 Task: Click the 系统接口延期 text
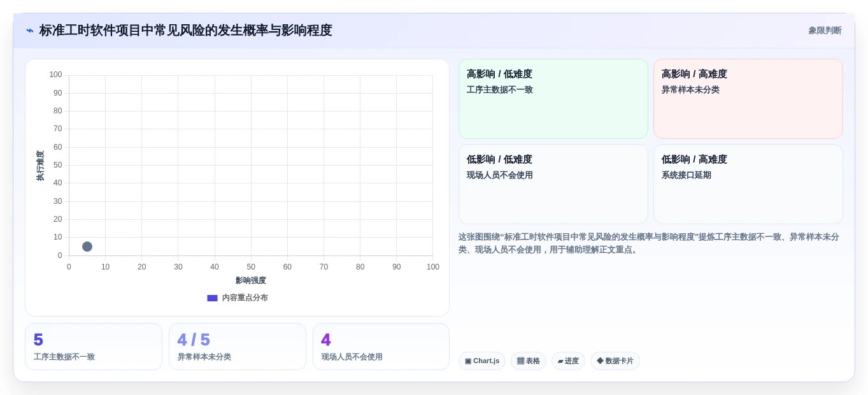tap(687, 175)
